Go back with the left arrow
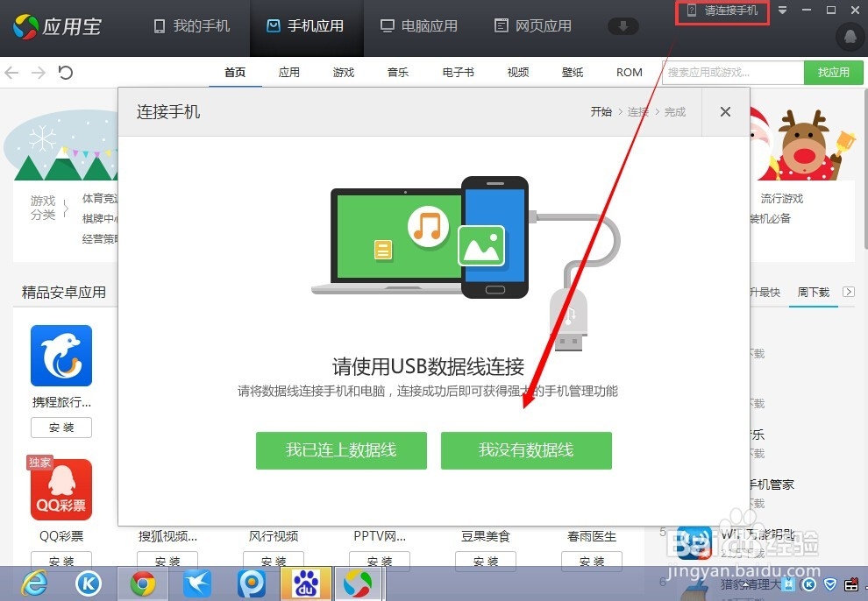This screenshot has height=601, width=868. pyautogui.click(x=11, y=73)
